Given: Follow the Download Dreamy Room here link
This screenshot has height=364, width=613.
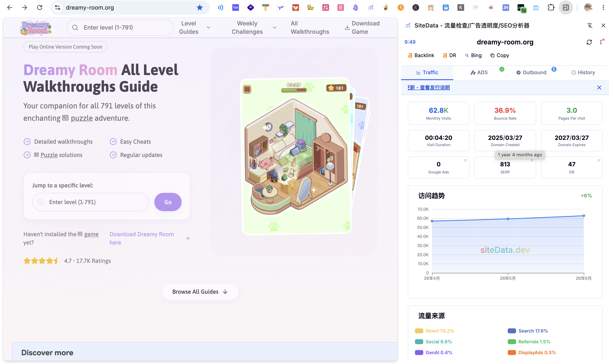Looking at the screenshot, I should [x=149, y=238].
